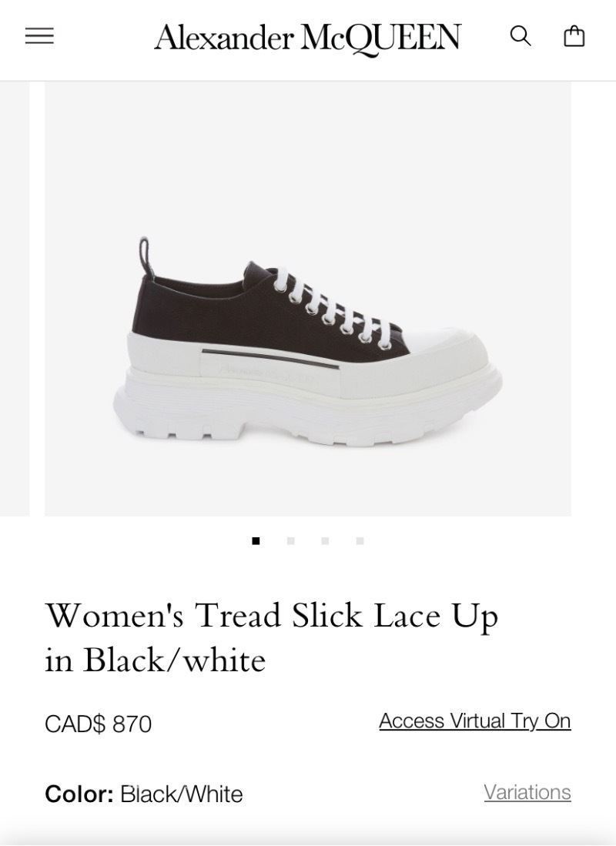Click the previous image sliver at left
616x846 pixels.
click(15, 299)
